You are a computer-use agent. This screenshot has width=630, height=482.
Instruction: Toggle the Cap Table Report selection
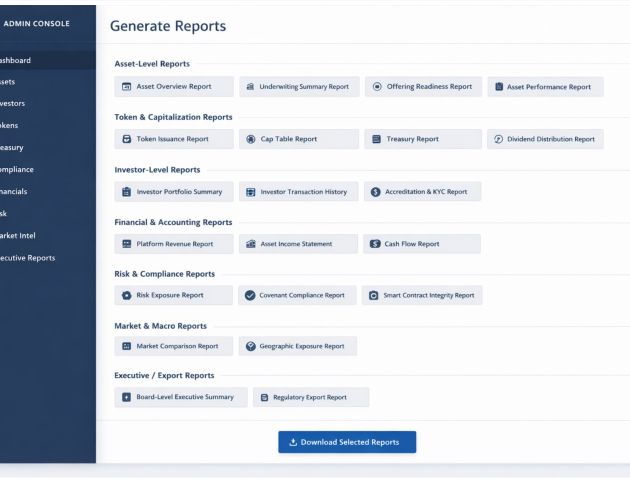298,139
